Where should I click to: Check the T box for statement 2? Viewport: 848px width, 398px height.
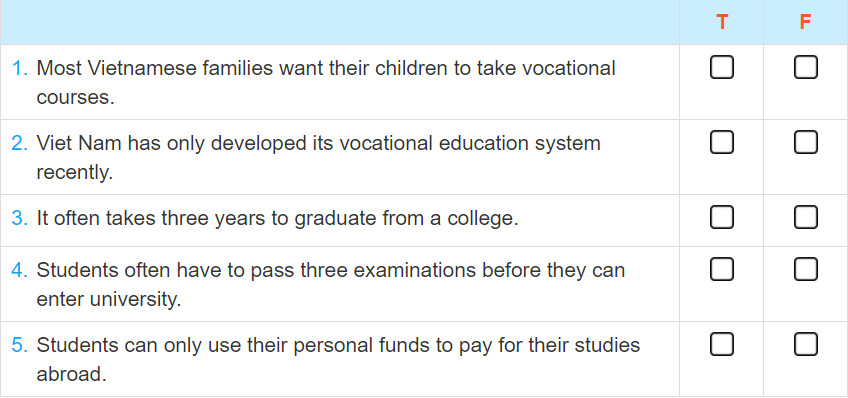(721, 143)
